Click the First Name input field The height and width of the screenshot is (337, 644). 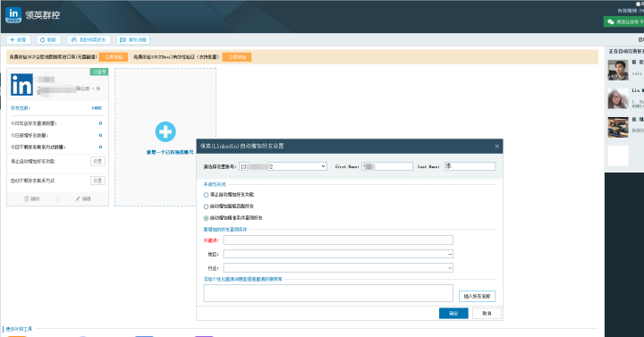point(387,166)
